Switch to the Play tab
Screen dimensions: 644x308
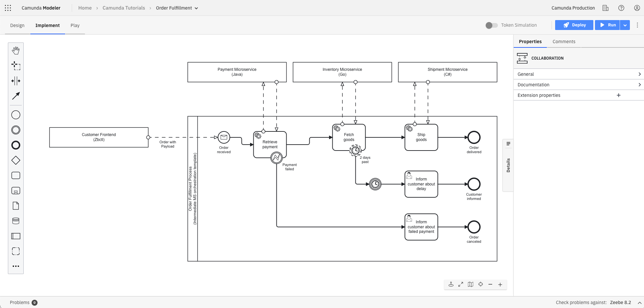[x=75, y=25]
